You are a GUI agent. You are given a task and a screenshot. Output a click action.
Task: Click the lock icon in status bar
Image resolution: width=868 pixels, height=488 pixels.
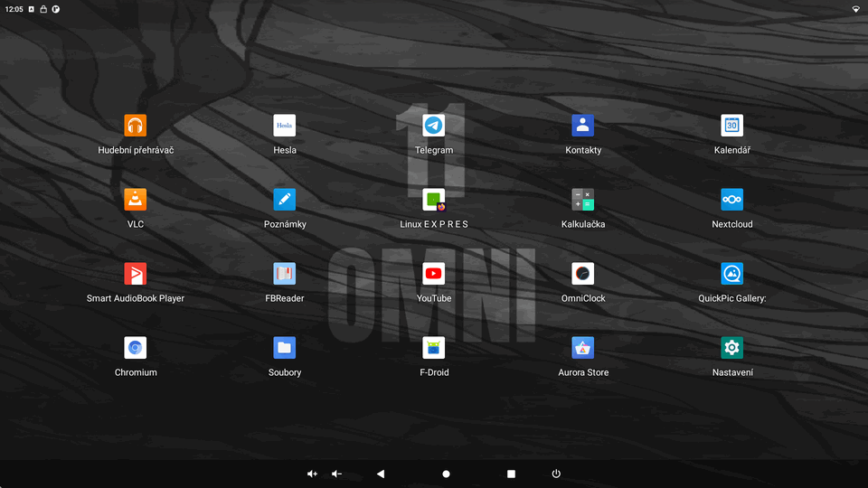click(x=43, y=9)
